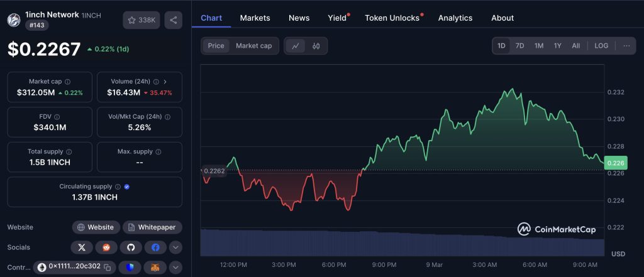Select the 7D time range

click(x=519, y=46)
